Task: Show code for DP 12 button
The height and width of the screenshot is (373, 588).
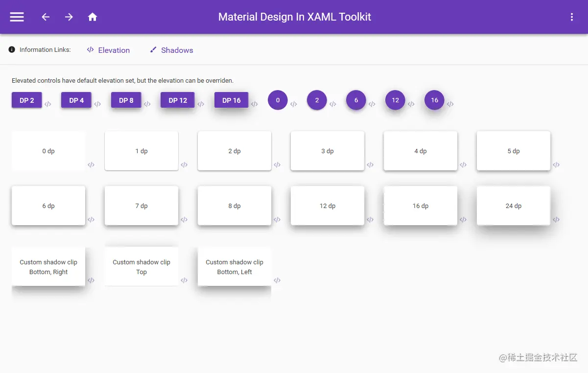Action: (201, 104)
